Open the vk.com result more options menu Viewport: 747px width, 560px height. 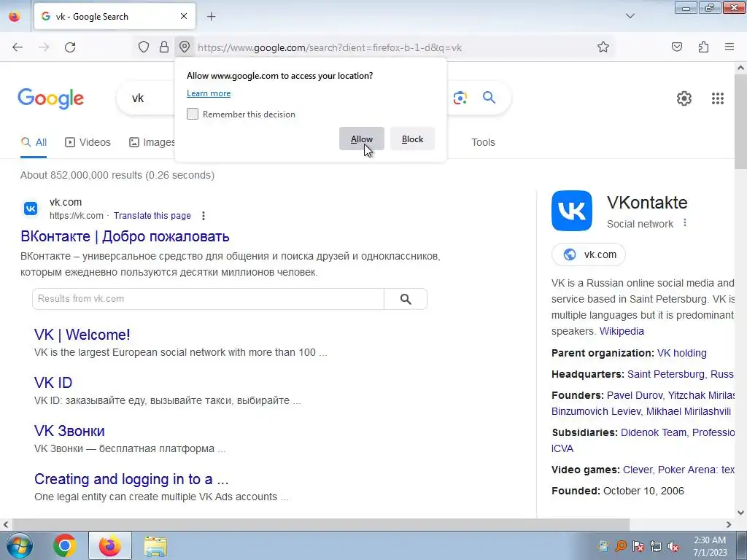204,216
